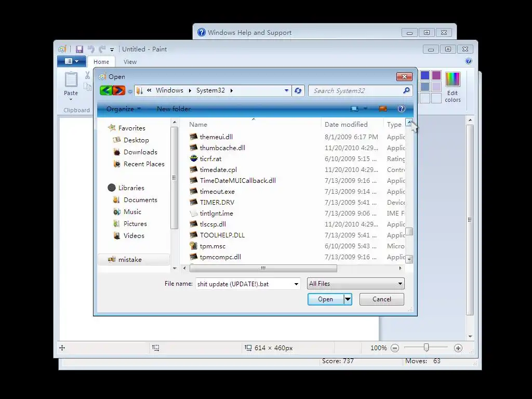Select Pictures library

pyautogui.click(x=135, y=223)
